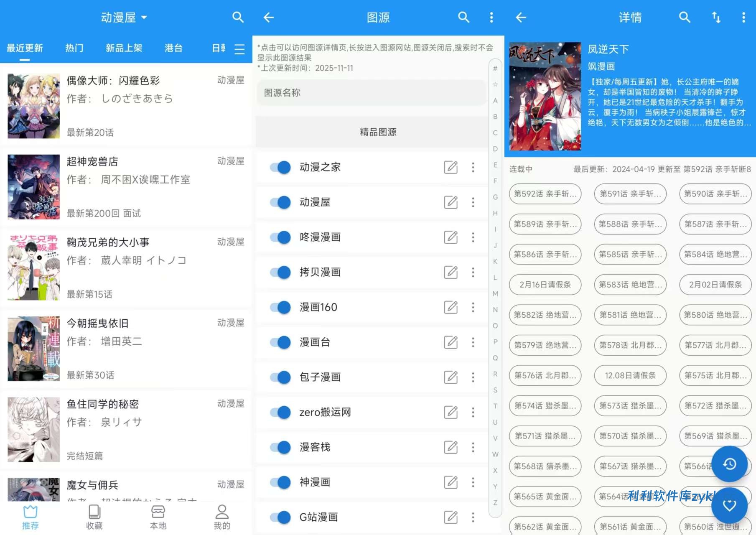
Task: Switch to the 港台 tab
Action: [173, 48]
